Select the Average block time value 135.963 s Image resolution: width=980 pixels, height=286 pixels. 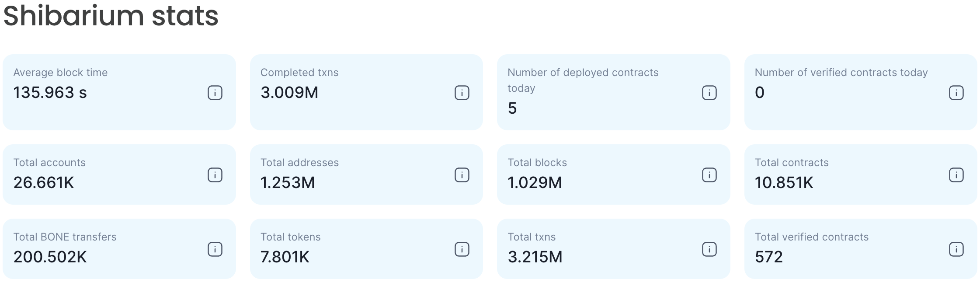[50, 93]
